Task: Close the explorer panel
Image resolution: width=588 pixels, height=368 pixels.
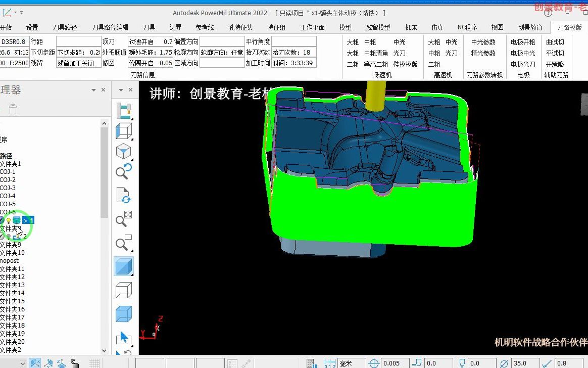Action: point(103,90)
